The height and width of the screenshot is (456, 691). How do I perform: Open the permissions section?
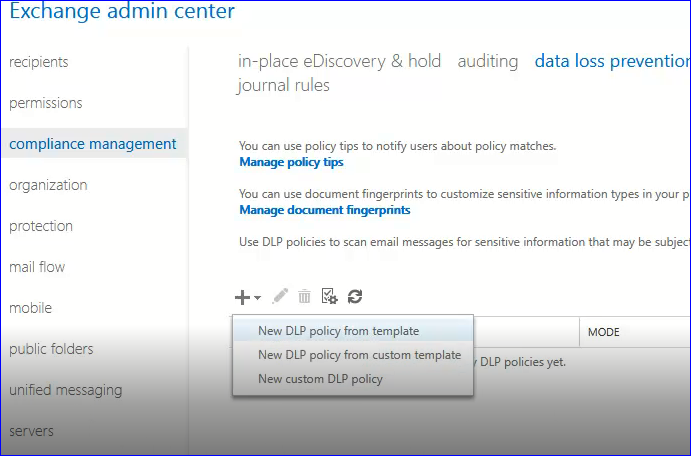coord(46,103)
